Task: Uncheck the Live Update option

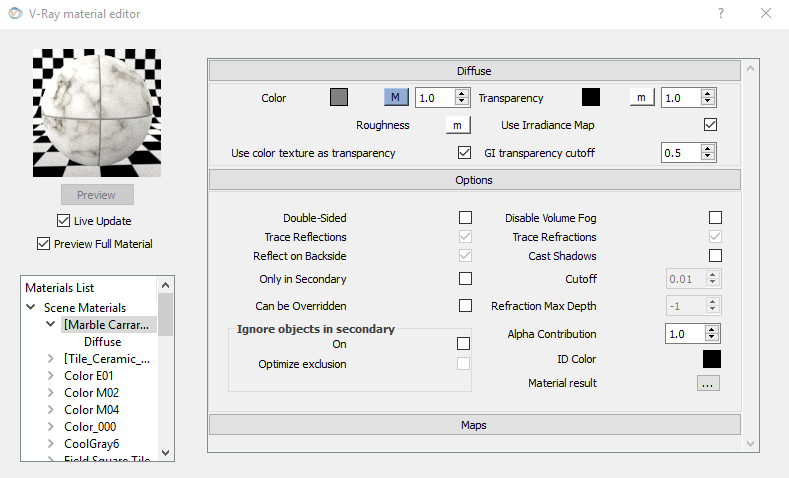Action: pos(64,221)
